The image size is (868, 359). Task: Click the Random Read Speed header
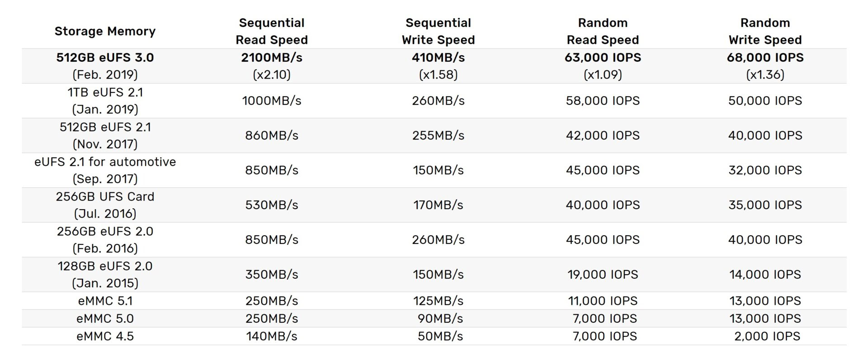click(603, 31)
